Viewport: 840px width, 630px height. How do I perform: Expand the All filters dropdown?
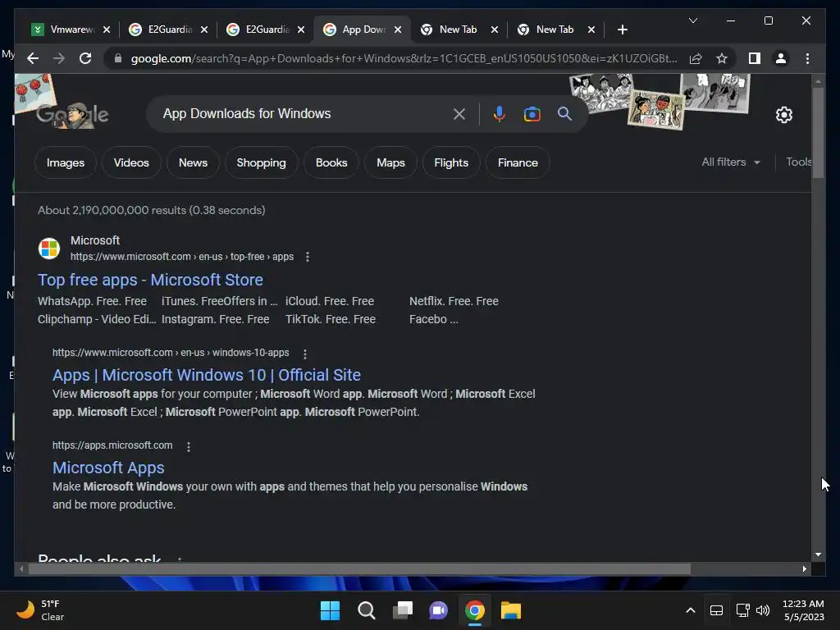pos(731,162)
